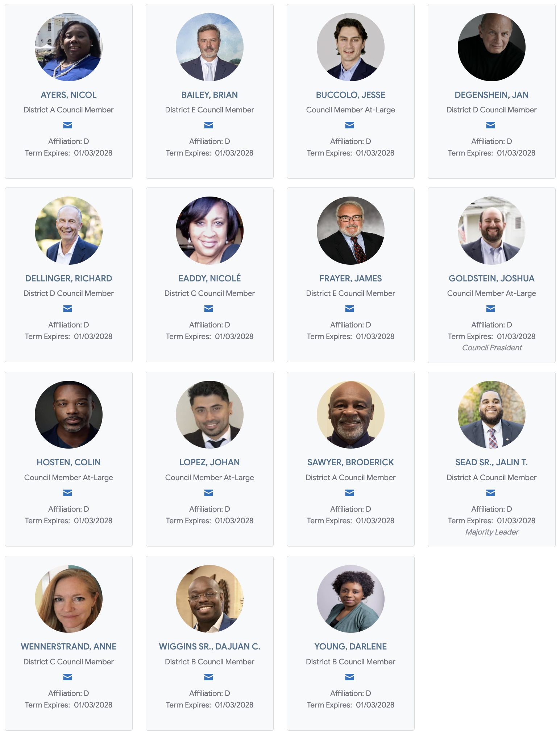The height and width of the screenshot is (734, 560).
Task: Click the email icon for Ayers, Nicol
Action: 68,125
